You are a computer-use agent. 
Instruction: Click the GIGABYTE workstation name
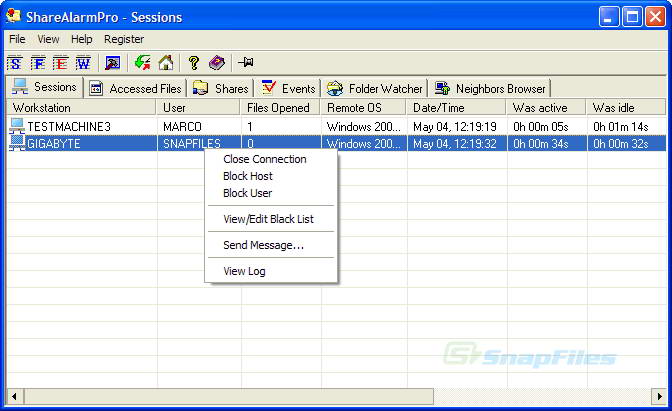tap(54, 144)
